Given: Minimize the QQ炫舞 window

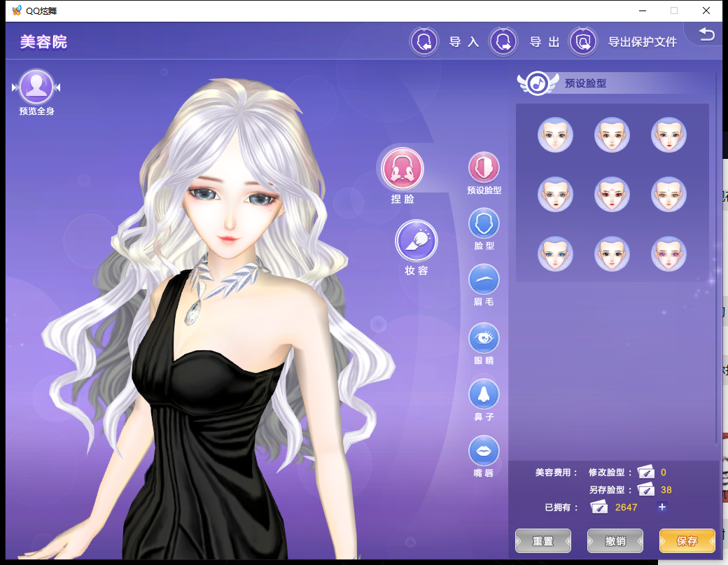Looking at the screenshot, I should [x=643, y=11].
